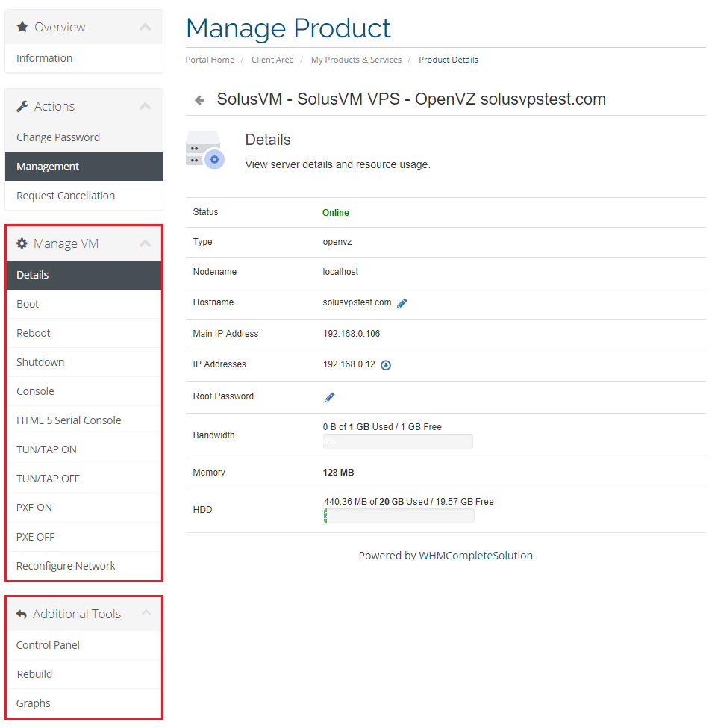Select Change Password action
709x728 pixels.
point(84,137)
